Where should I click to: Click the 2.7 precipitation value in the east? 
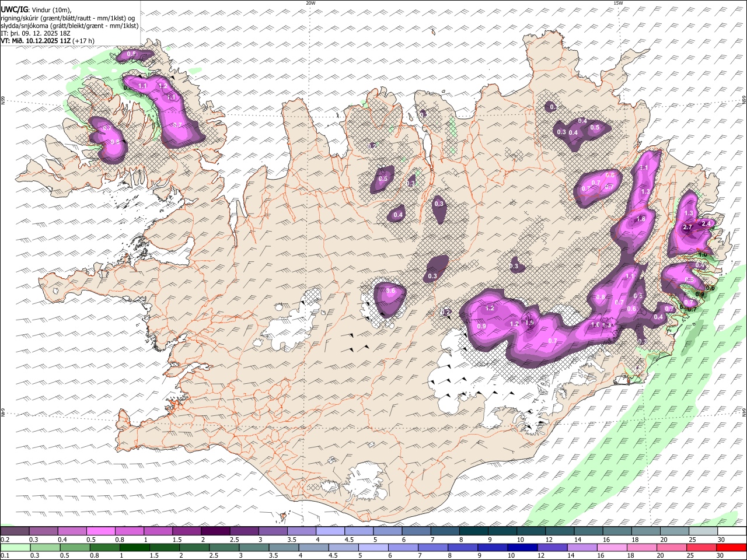[687, 227]
